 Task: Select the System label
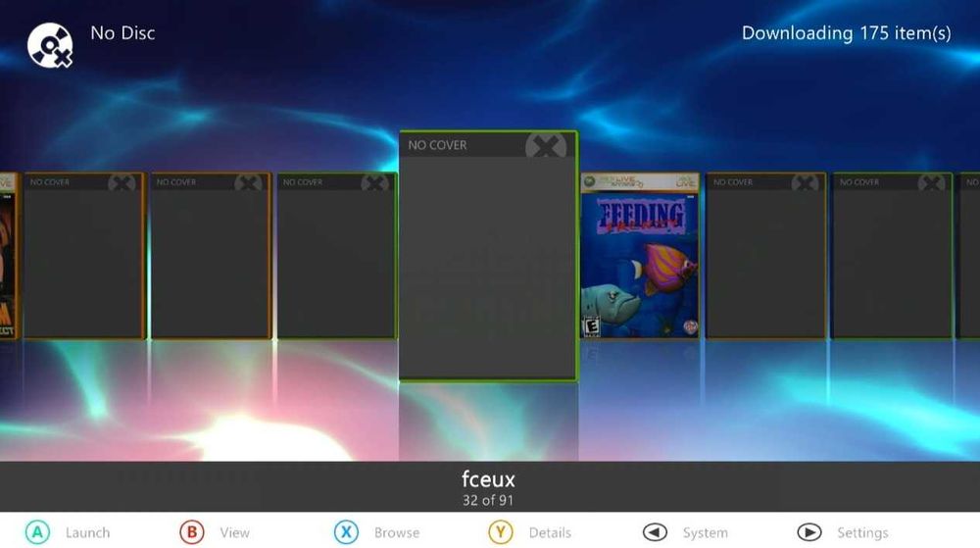point(705,533)
